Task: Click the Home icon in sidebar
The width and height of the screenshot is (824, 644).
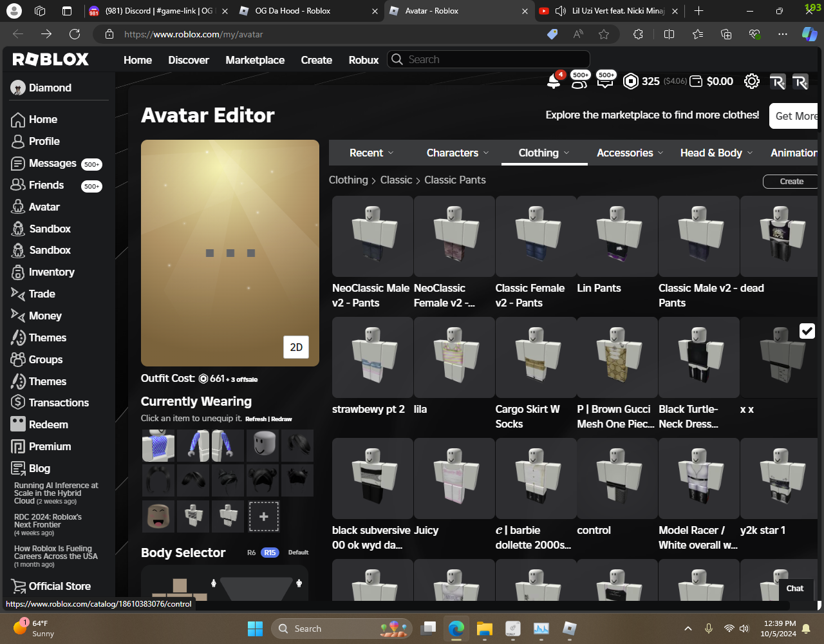Action: (18, 120)
